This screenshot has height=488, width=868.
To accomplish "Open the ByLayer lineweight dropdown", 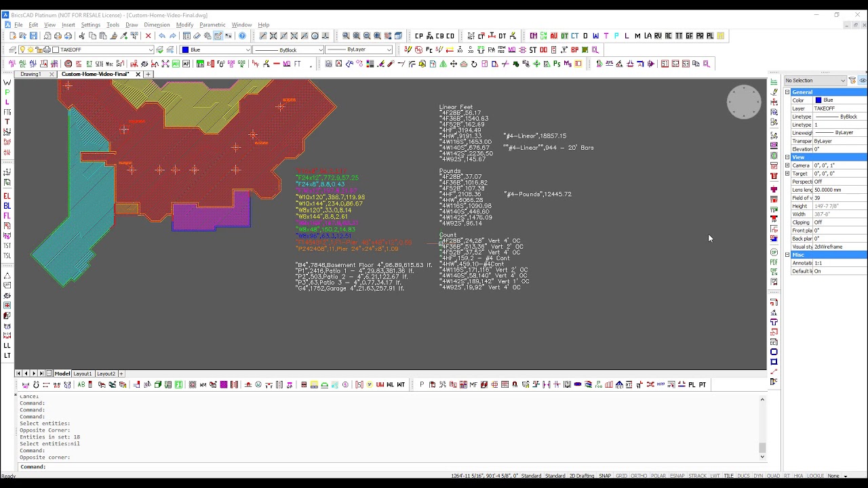I will (389, 49).
